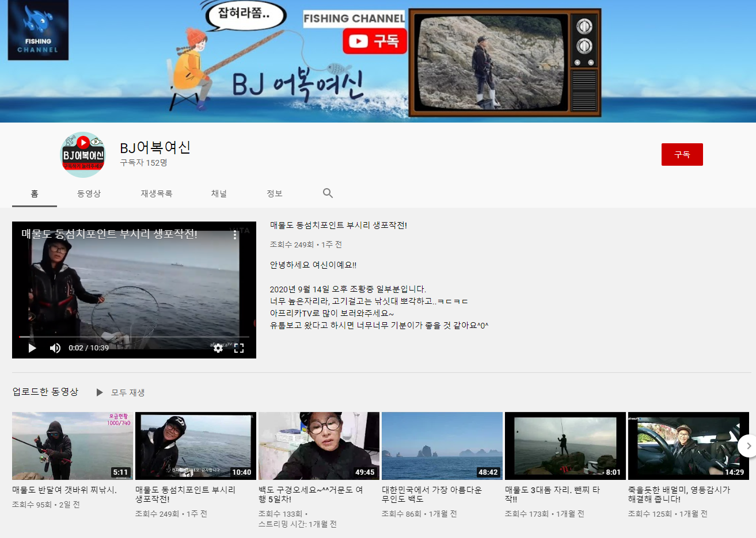Click the play-all triangle icon

pyautogui.click(x=100, y=392)
